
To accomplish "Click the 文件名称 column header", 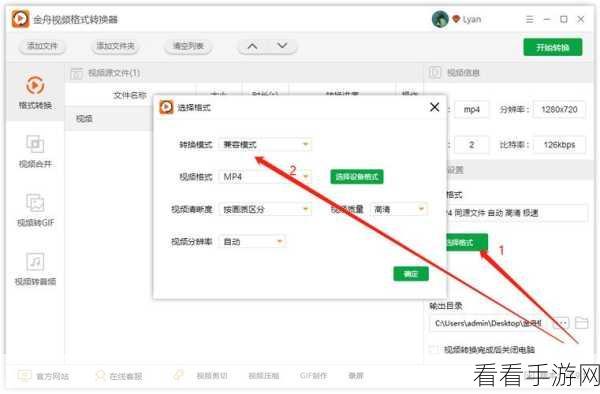I will pyautogui.click(x=130, y=95).
